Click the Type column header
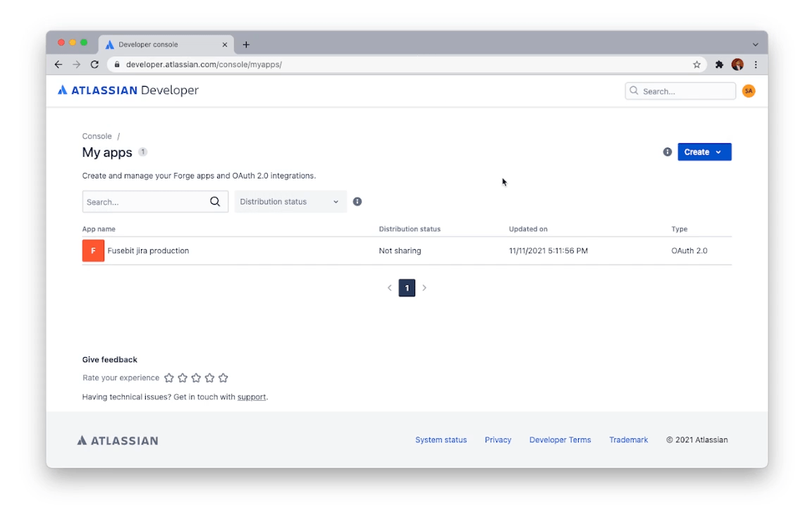 [679, 229]
